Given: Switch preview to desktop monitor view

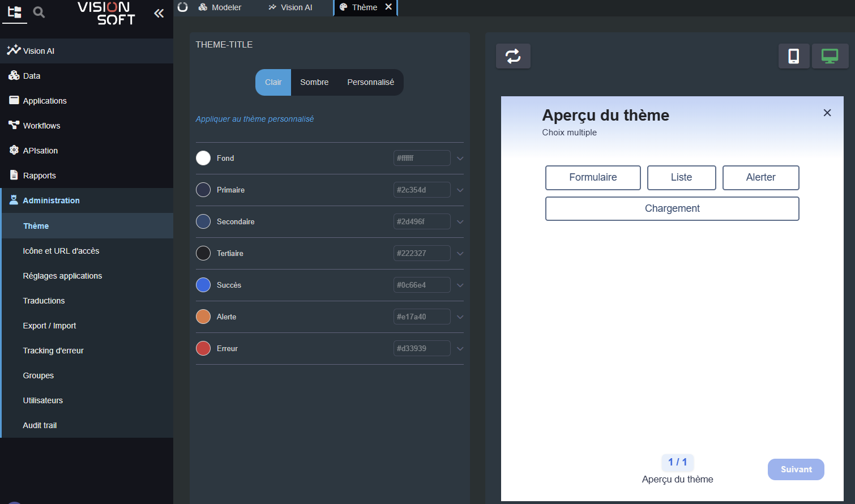Looking at the screenshot, I should click(830, 56).
